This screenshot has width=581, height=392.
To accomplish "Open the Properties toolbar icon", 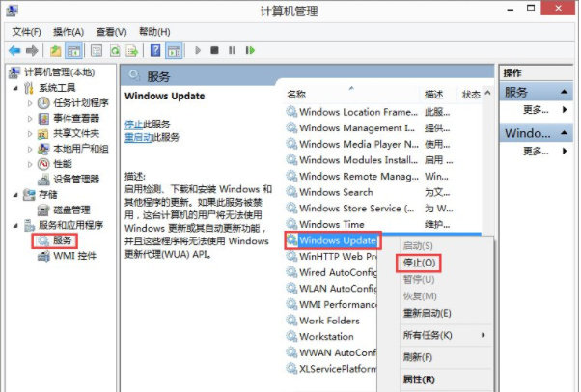I will point(97,50).
